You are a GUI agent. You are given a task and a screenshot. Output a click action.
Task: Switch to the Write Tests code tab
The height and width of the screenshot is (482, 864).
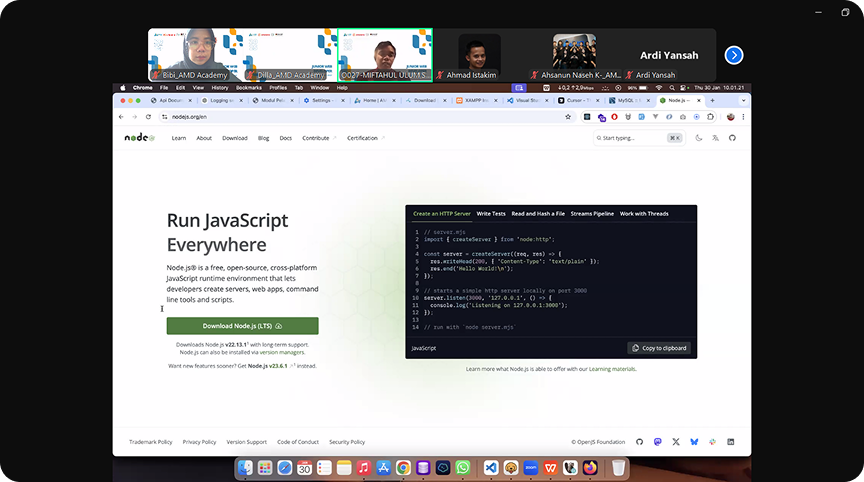pos(490,214)
